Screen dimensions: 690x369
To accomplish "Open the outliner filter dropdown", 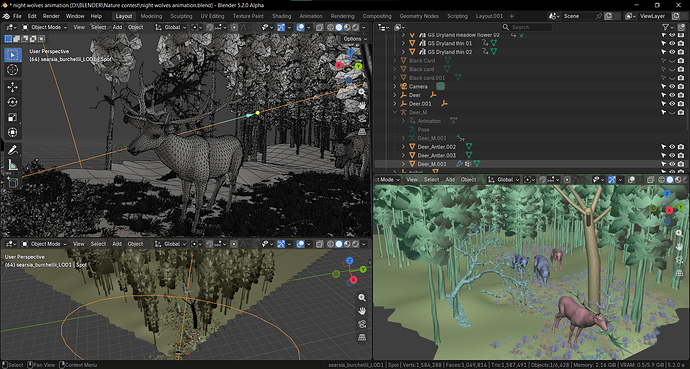I will (668, 27).
